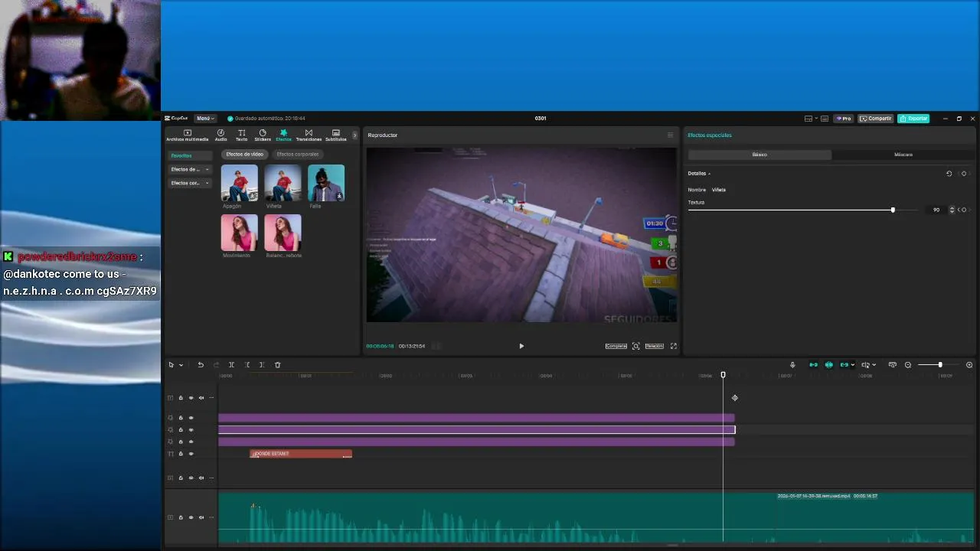
Task: Enter fullscreen preview
Action: 674,346
